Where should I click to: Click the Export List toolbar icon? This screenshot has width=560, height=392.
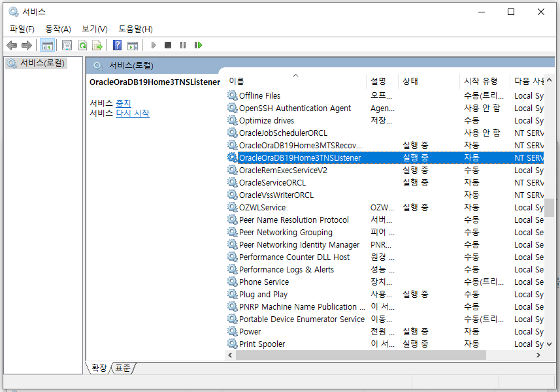click(x=97, y=45)
